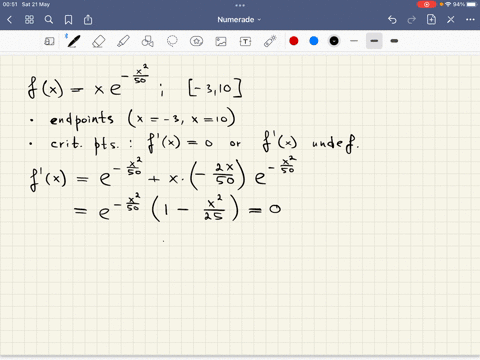Select the Eraser tool
480x360 pixels.
(x=98, y=41)
